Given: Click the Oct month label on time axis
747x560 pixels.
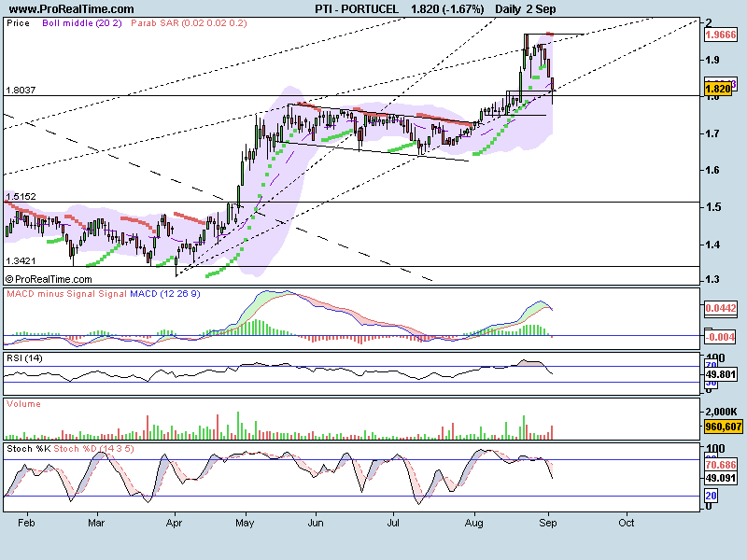Looking at the screenshot, I should click(x=626, y=523).
